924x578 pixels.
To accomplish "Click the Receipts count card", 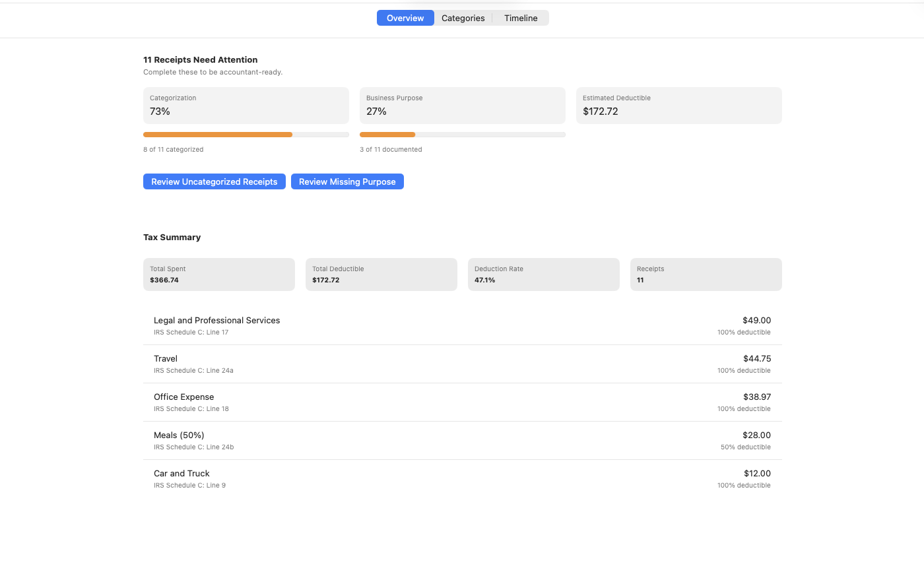I will pyautogui.click(x=706, y=274).
